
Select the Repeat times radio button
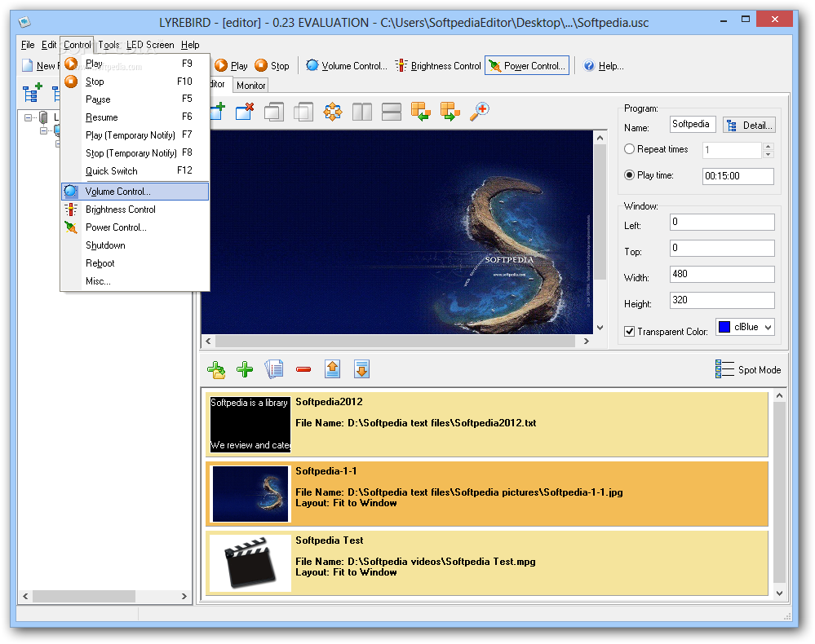629,149
